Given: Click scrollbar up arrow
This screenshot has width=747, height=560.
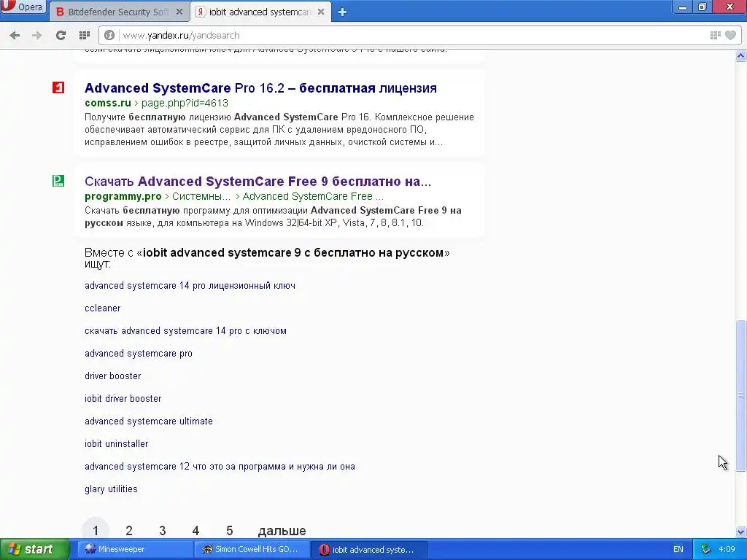Looking at the screenshot, I should point(741,56).
